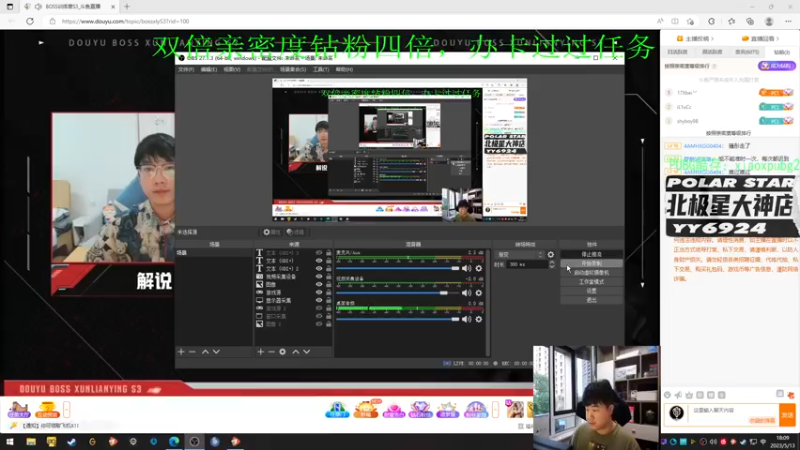
Task: Add a new source with plus icon
Action: point(260,352)
